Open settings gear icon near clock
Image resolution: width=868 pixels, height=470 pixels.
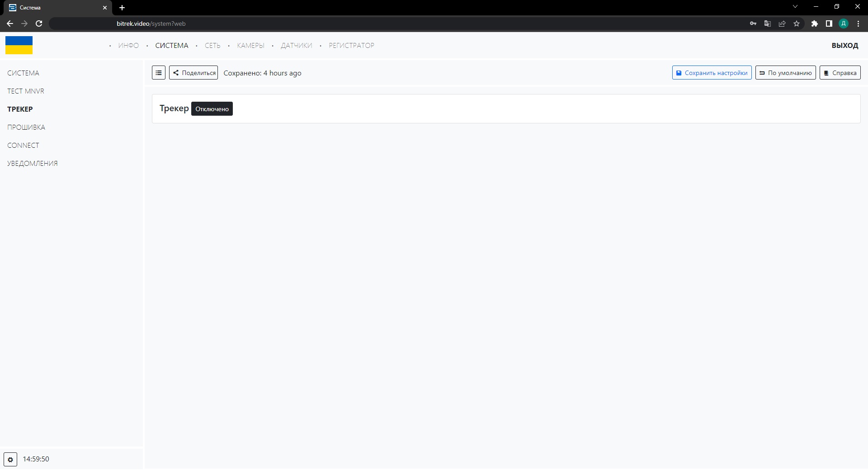point(10,459)
